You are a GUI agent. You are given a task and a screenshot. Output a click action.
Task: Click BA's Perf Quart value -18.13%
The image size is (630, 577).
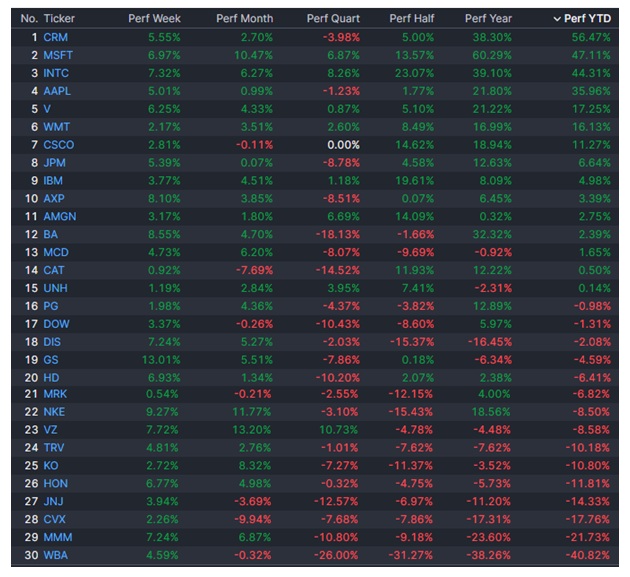[x=338, y=234]
